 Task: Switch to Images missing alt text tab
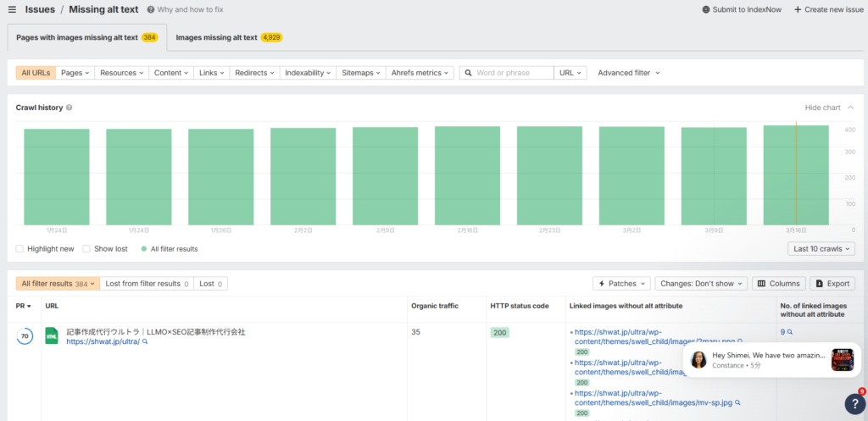(227, 37)
